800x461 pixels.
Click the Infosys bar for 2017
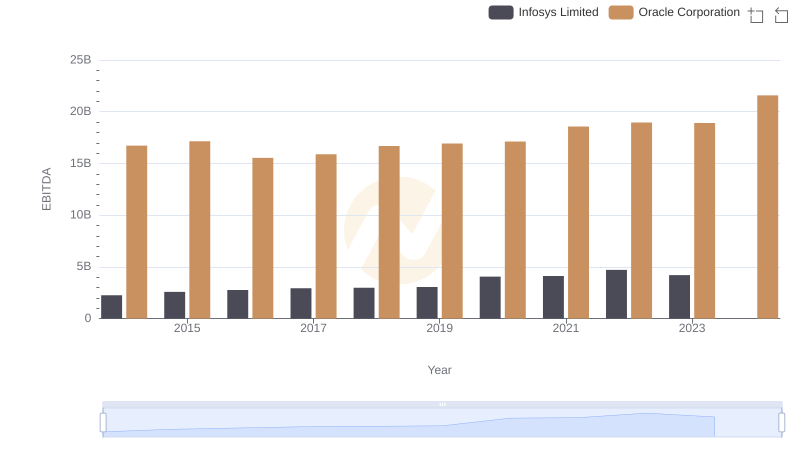click(301, 303)
